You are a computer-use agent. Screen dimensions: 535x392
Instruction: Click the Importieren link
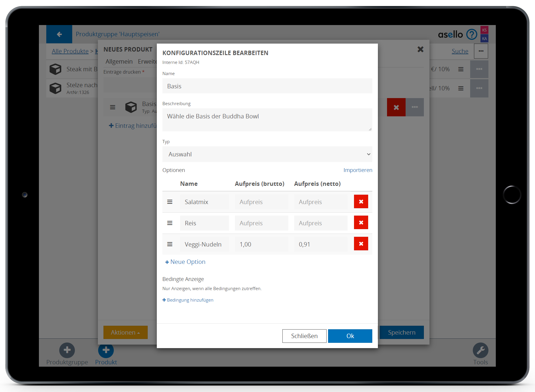(x=358, y=170)
